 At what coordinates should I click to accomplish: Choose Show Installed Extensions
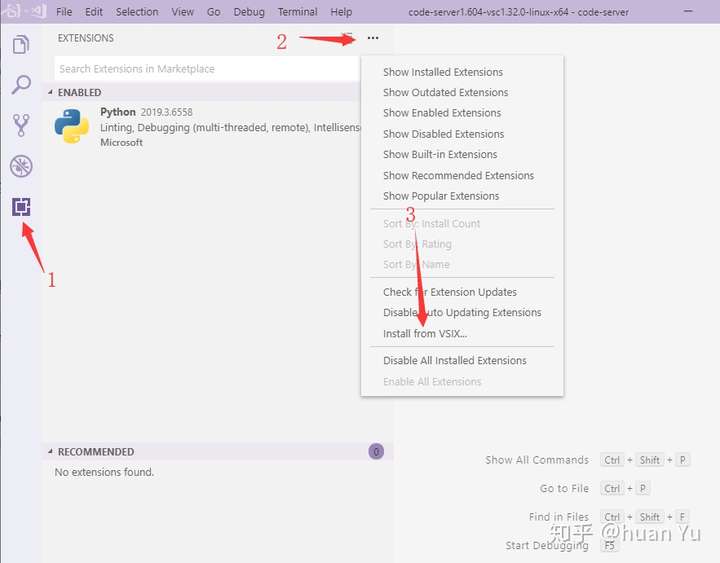(462, 72)
